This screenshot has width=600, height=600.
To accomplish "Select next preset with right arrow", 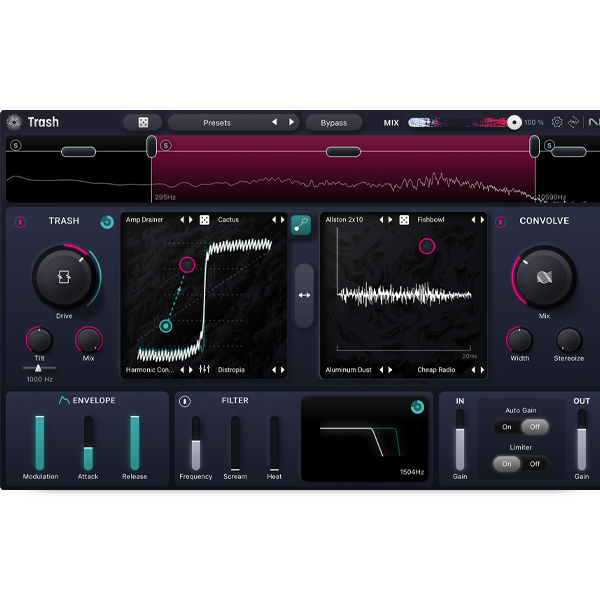I will pos(292,122).
